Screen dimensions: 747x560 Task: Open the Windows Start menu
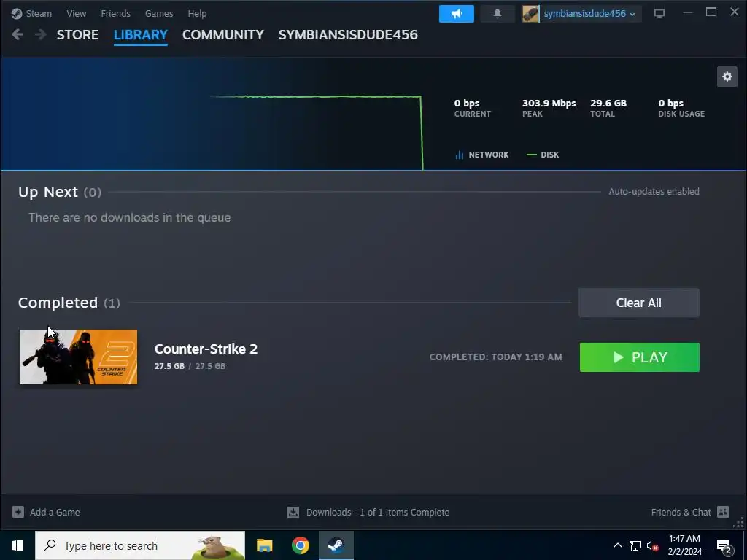[18, 545]
